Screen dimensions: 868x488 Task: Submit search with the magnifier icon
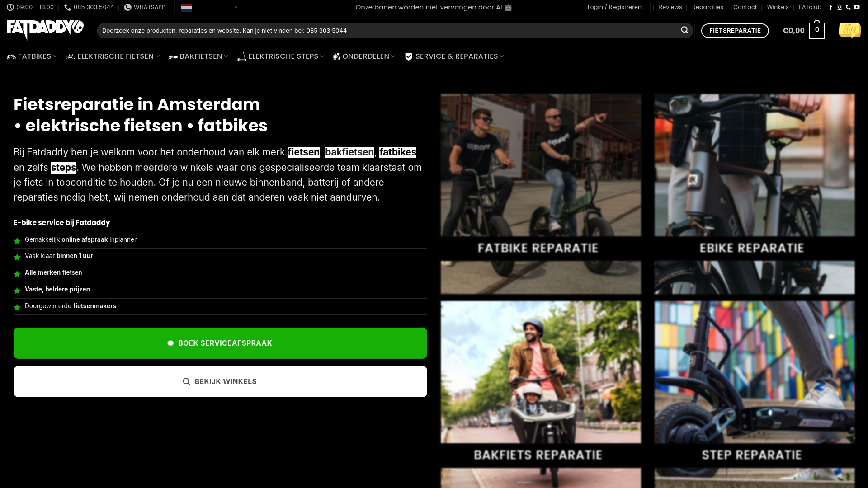pos(684,30)
